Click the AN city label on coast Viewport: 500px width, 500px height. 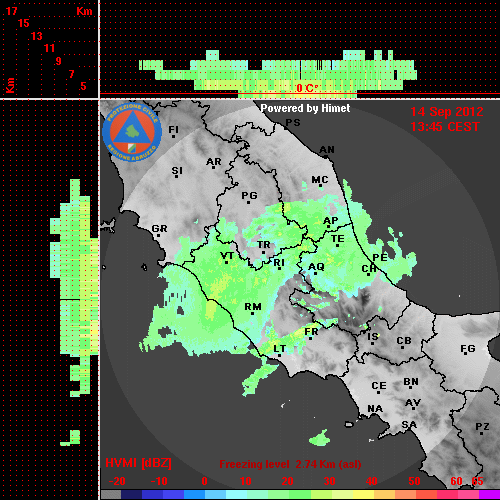tap(327, 150)
